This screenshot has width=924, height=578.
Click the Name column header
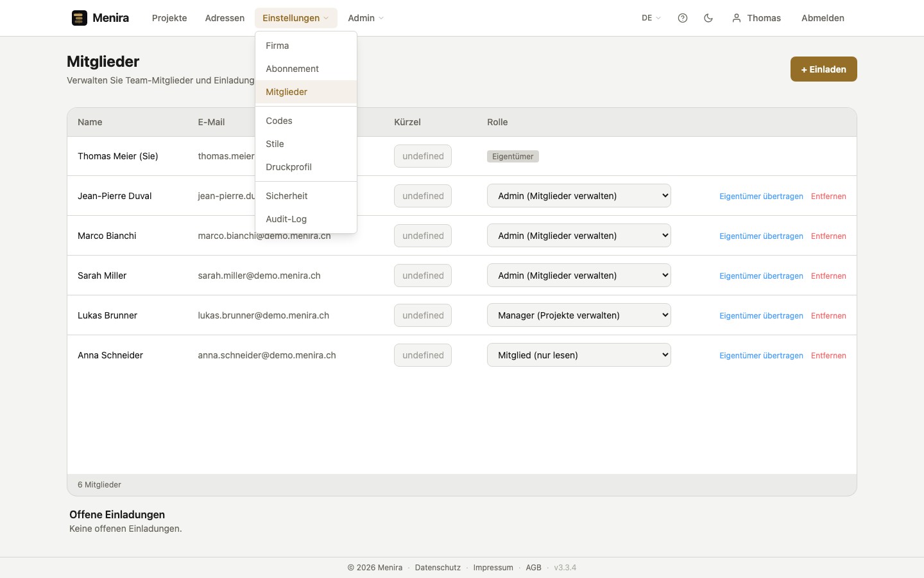click(90, 122)
